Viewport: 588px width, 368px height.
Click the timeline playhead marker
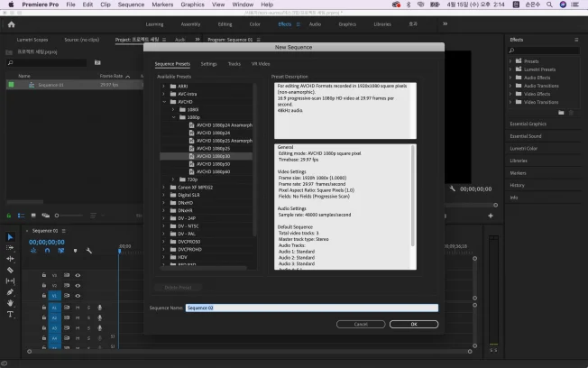(119, 251)
